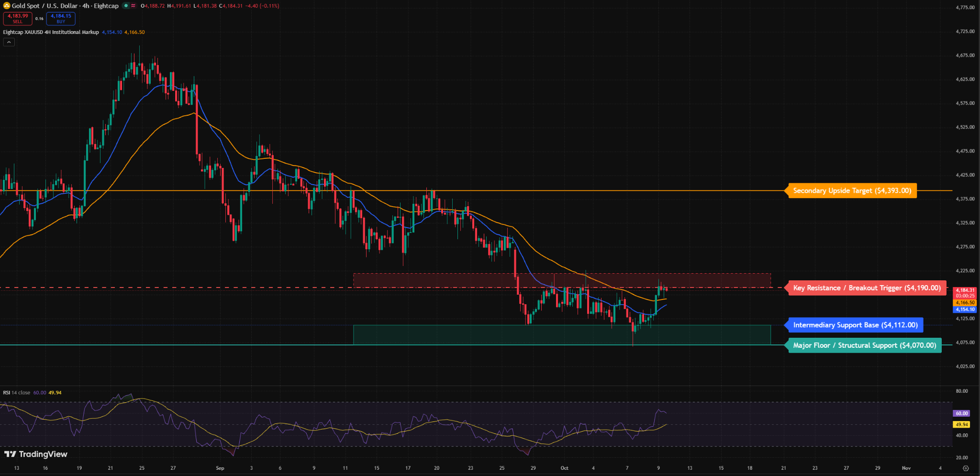Screen dimensions: 980x476
Task: Select the Eightcap XAUUSD 4H Institutional Markup legend
Action: [51, 32]
